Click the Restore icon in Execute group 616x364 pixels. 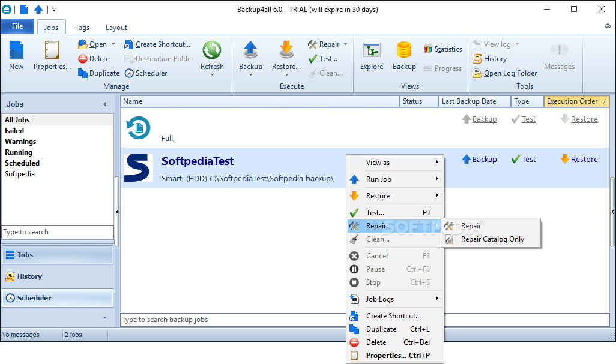286,50
